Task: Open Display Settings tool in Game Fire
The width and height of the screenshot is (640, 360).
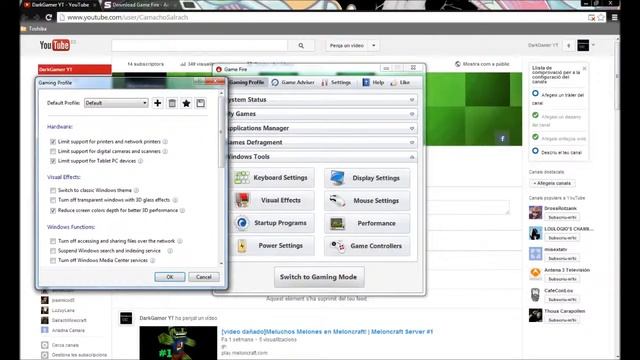Action: (367, 178)
